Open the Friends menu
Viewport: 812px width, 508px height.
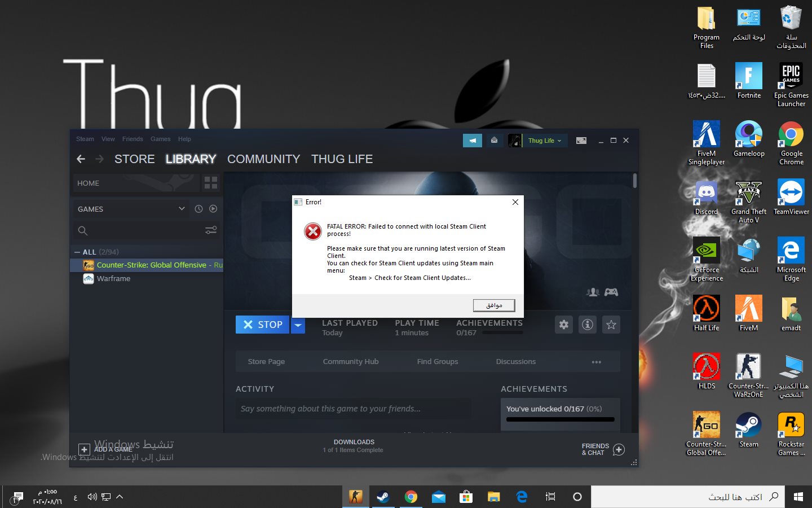click(x=133, y=139)
